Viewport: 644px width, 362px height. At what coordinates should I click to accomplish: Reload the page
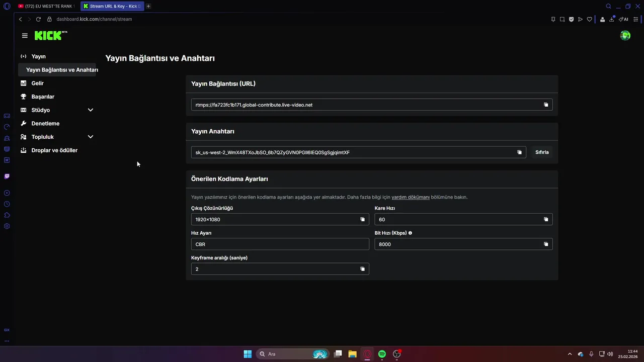pos(38,19)
